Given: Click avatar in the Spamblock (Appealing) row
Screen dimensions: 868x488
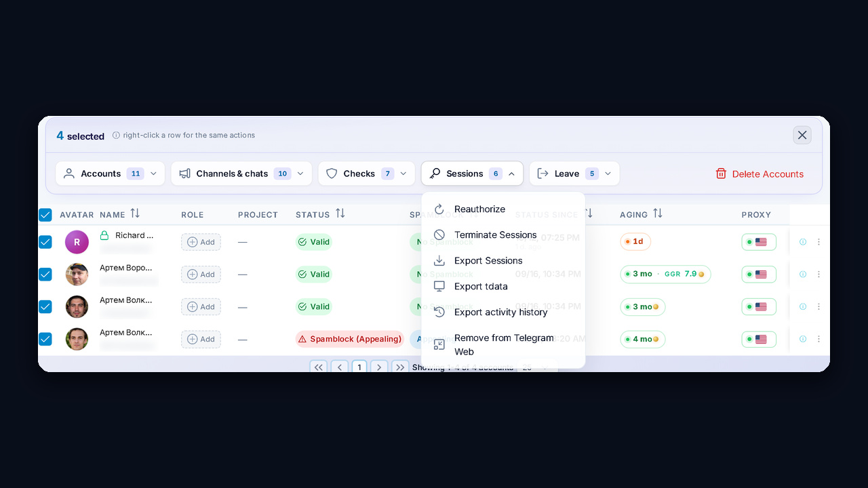Looking at the screenshot, I should [77, 339].
